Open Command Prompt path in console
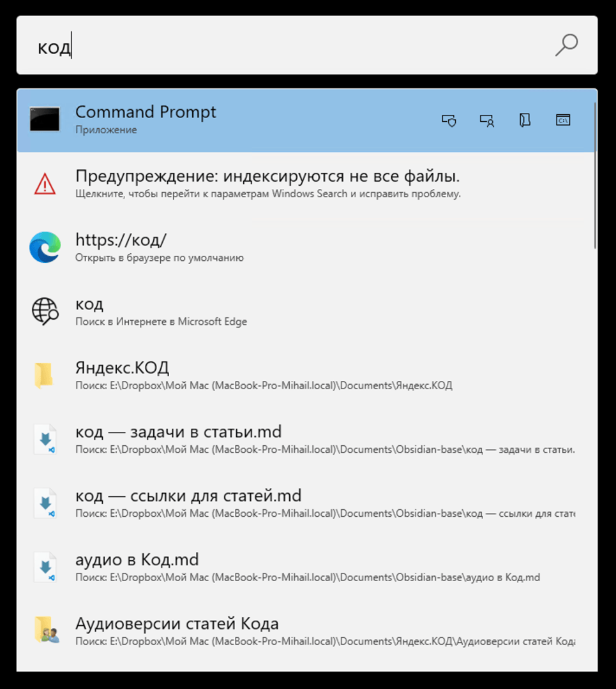The height and width of the screenshot is (689, 616). (562, 120)
